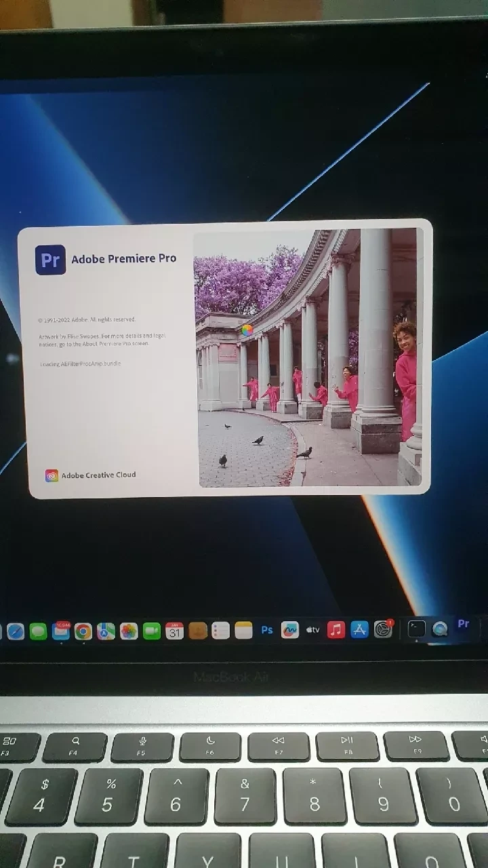488x868 pixels.
Task: Click the Adobe Creative Cloud logo on splash
Action: [52, 475]
